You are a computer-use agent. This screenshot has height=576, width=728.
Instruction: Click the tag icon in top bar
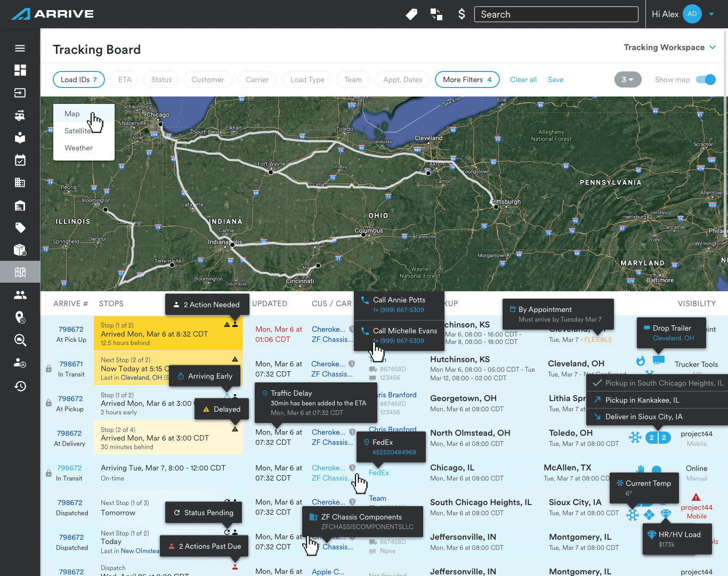click(x=411, y=14)
